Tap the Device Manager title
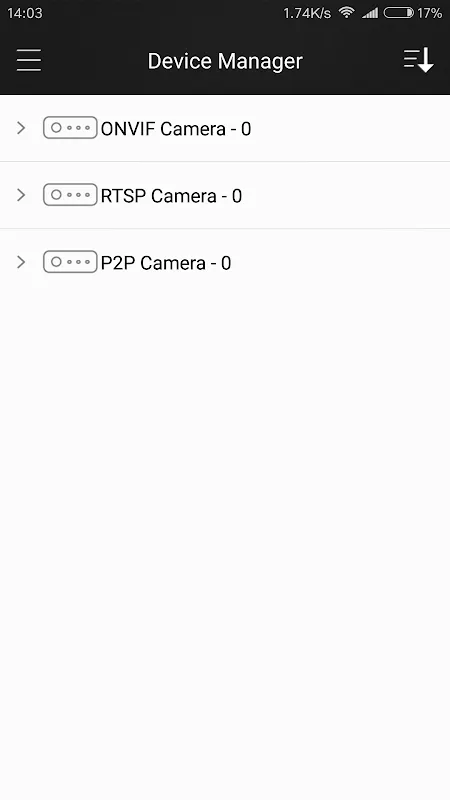 pyautogui.click(x=225, y=61)
